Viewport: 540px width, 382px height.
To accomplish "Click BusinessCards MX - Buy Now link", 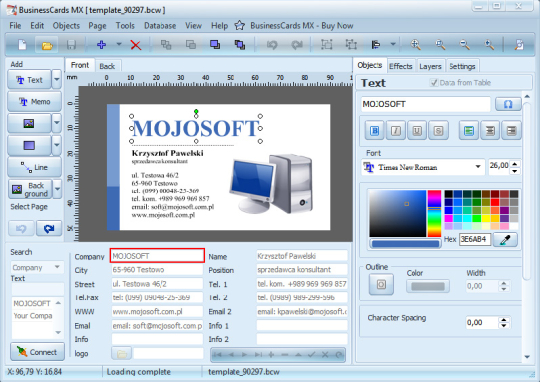I will (x=302, y=25).
